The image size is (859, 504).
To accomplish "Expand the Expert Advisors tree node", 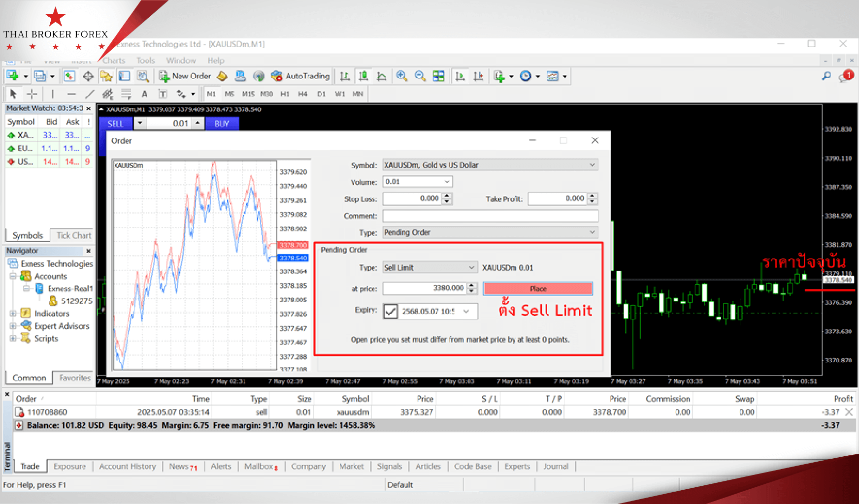I will 13,326.
